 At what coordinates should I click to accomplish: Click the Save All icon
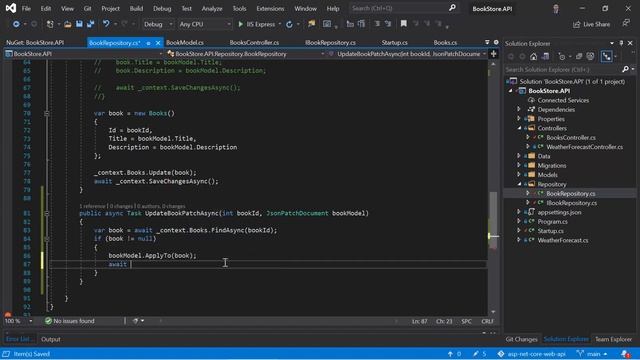tap(90, 24)
